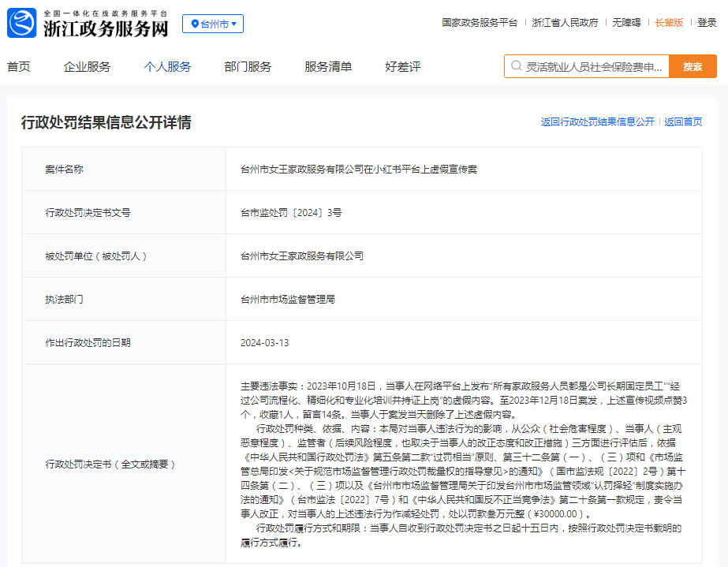Click the orange 搜索 button
The width and height of the screenshot is (728, 567).
pyautogui.click(x=693, y=66)
